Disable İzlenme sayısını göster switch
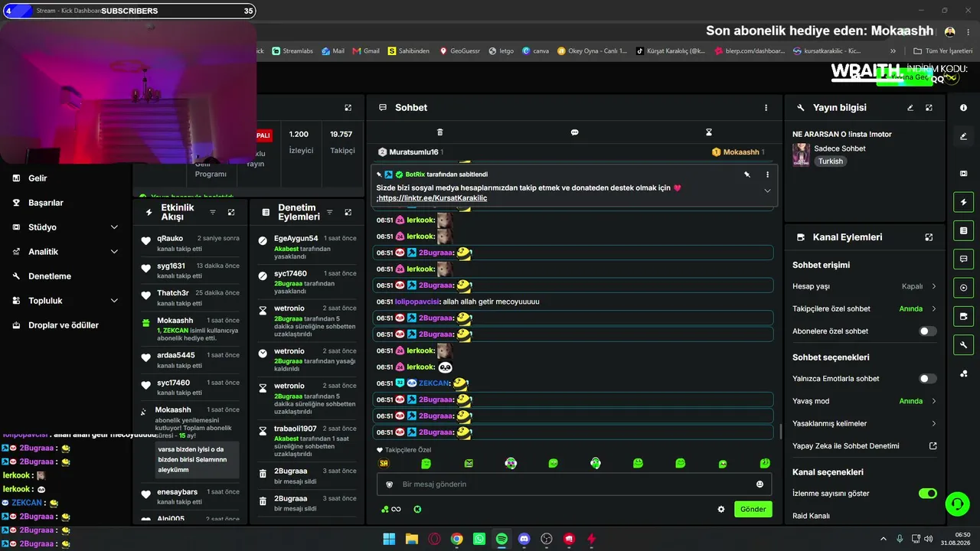The image size is (980, 551). 927,494
